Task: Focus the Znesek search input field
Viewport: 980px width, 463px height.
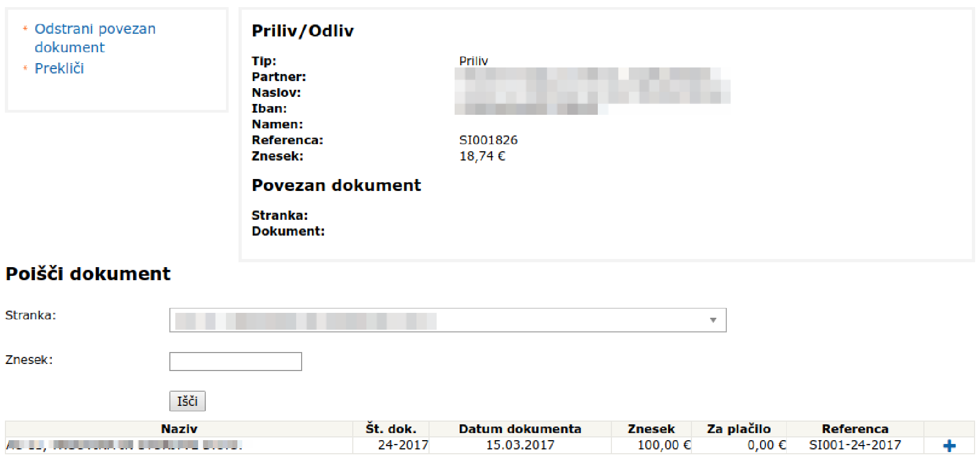Action: (235, 361)
